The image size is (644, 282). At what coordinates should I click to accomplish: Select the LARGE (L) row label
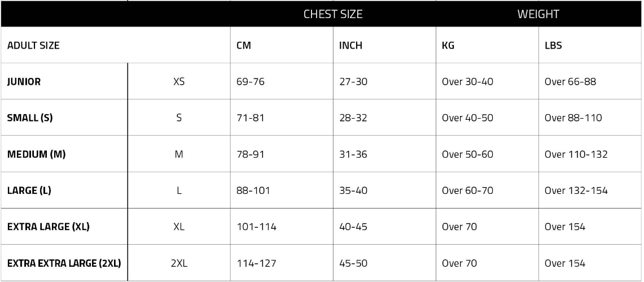(x=29, y=190)
